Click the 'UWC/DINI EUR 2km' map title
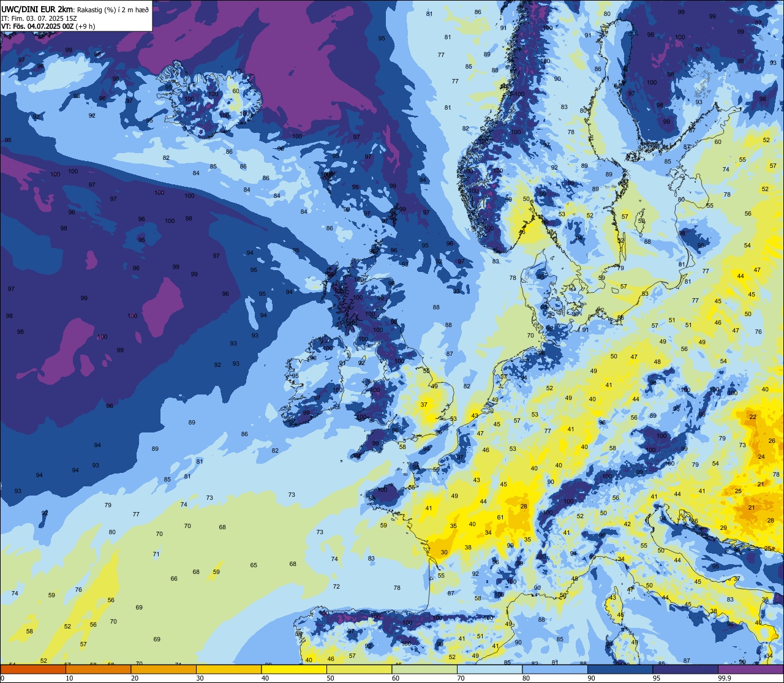784x683 pixels. pyautogui.click(x=37, y=9)
